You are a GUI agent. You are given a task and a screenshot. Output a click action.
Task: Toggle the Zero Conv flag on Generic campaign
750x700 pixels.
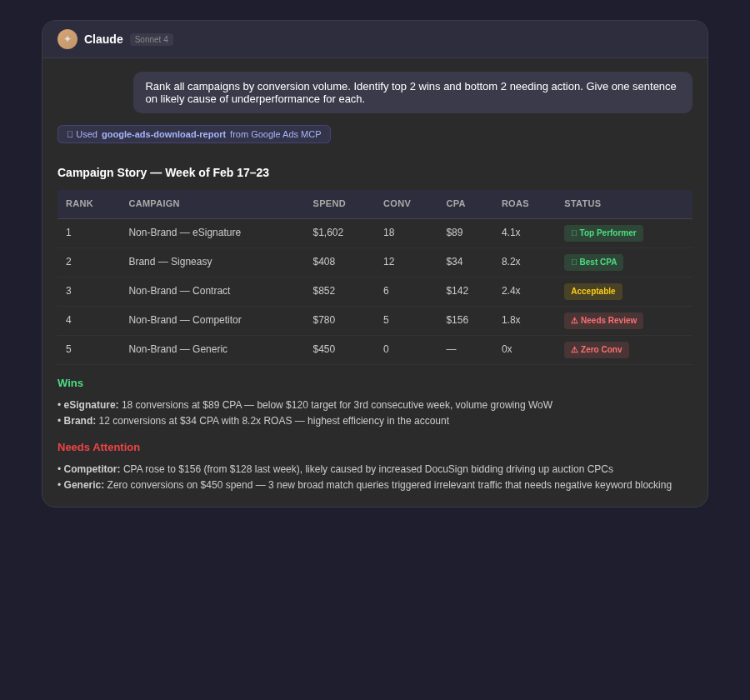point(597,350)
